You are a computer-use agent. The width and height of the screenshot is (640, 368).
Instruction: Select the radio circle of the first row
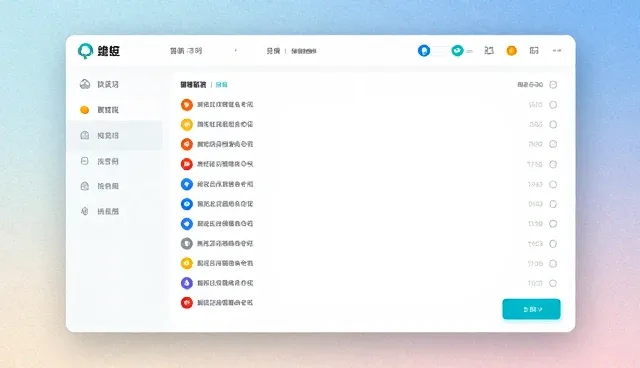pos(553,105)
